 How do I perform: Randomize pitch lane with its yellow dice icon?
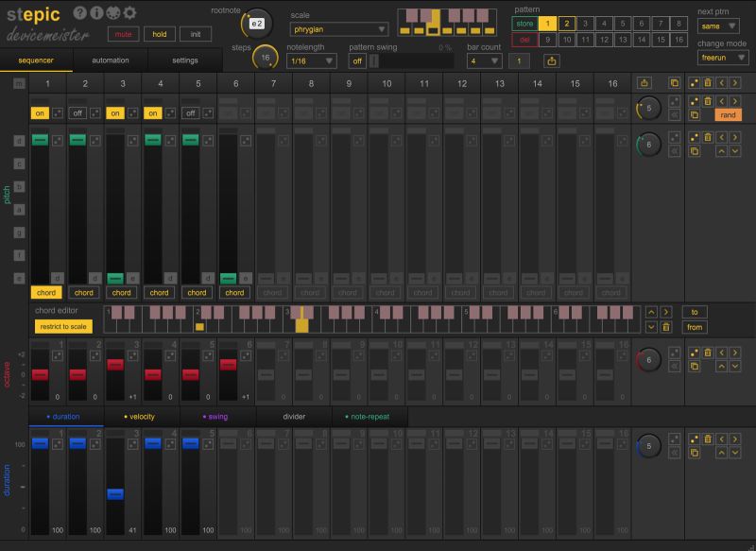pos(694,137)
